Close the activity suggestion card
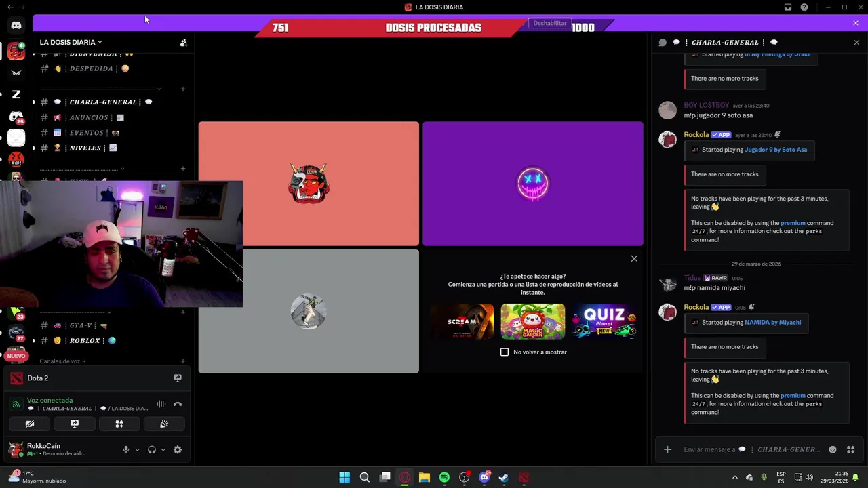 (634, 258)
